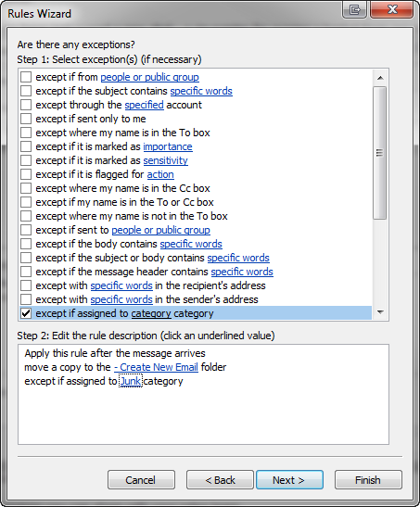Check 'except if it is marked as sensitivity'
Image resolution: width=420 pixels, height=507 pixels.
coord(26,160)
